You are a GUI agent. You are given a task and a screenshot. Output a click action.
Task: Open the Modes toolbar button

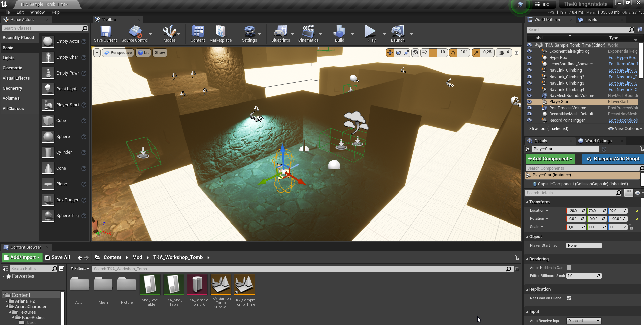[169, 34]
